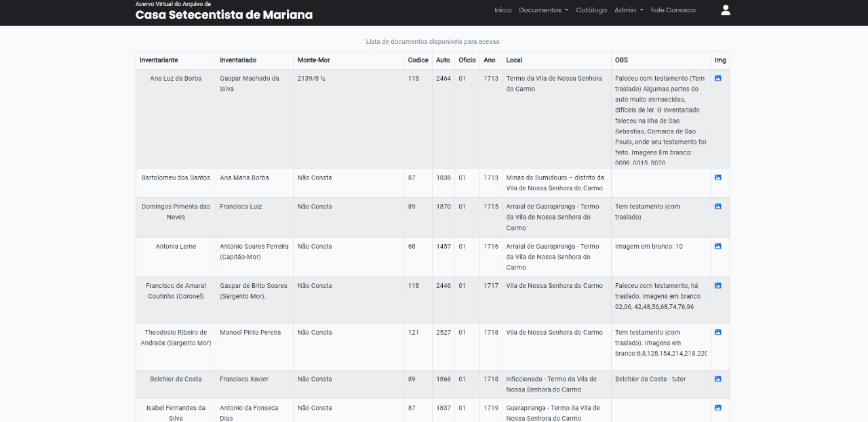Click the user profile icon
868x422 pixels.
point(725,10)
